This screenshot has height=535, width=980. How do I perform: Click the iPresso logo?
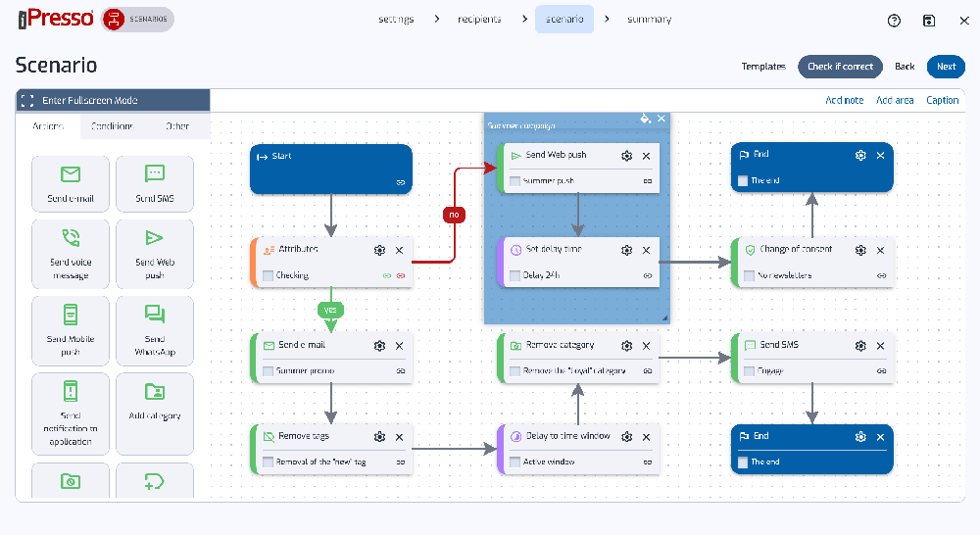coord(56,19)
